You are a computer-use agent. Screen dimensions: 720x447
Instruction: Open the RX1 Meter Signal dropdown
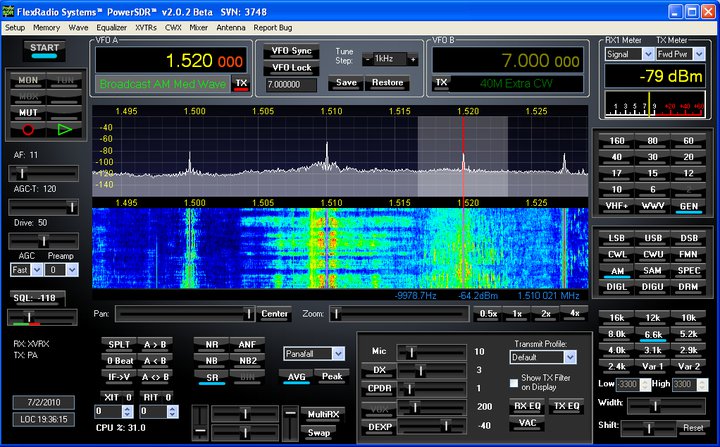pos(648,54)
